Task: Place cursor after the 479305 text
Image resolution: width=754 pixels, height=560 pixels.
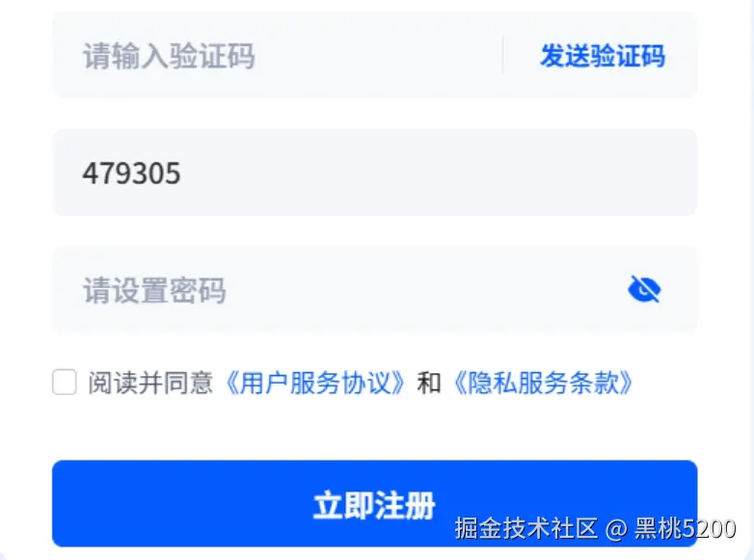Action: click(182, 173)
